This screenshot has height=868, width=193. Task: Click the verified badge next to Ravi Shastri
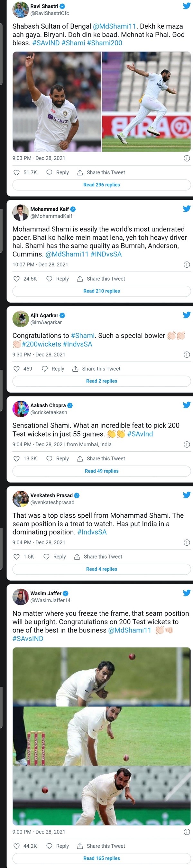pos(62,5)
